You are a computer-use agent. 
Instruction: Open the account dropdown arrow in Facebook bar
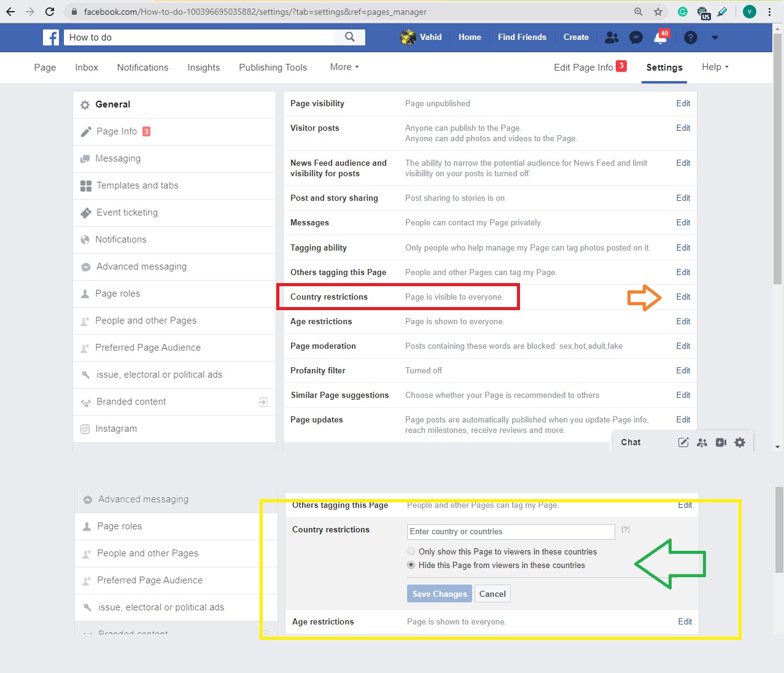click(x=715, y=37)
